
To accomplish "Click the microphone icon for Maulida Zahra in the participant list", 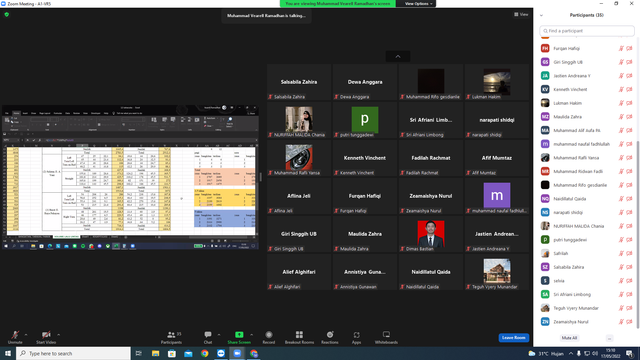I will pos(621,117).
